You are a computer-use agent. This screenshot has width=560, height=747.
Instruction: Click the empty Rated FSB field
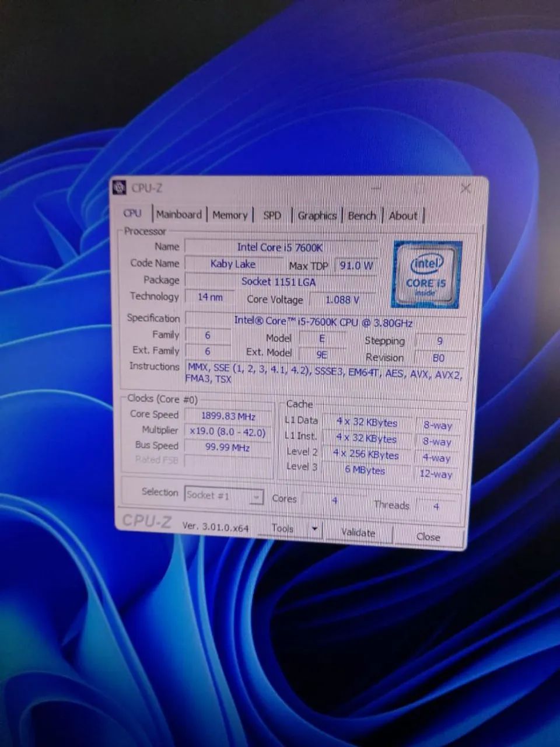(x=228, y=461)
